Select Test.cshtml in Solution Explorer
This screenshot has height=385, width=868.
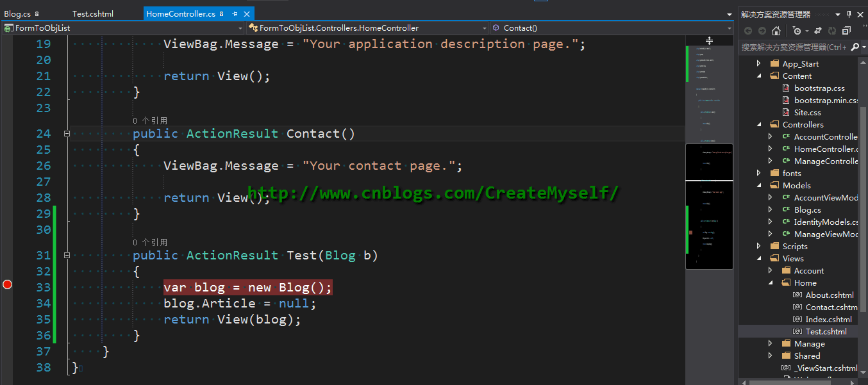tap(826, 331)
